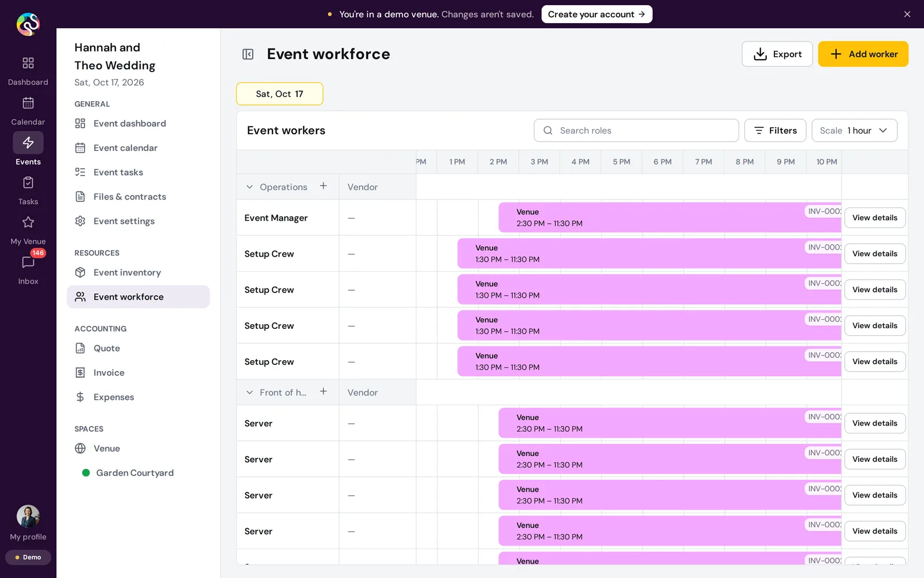Open Event calendar menu item
This screenshot has width=924, height=578.
pos(138,148)
